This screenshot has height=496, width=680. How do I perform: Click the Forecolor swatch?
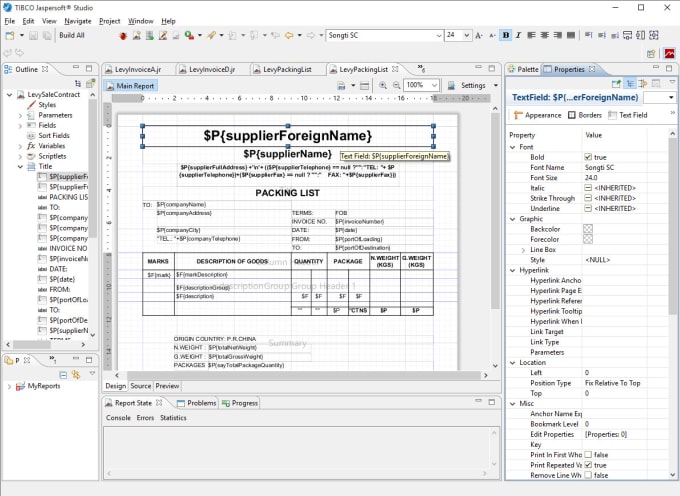[588, 239]
